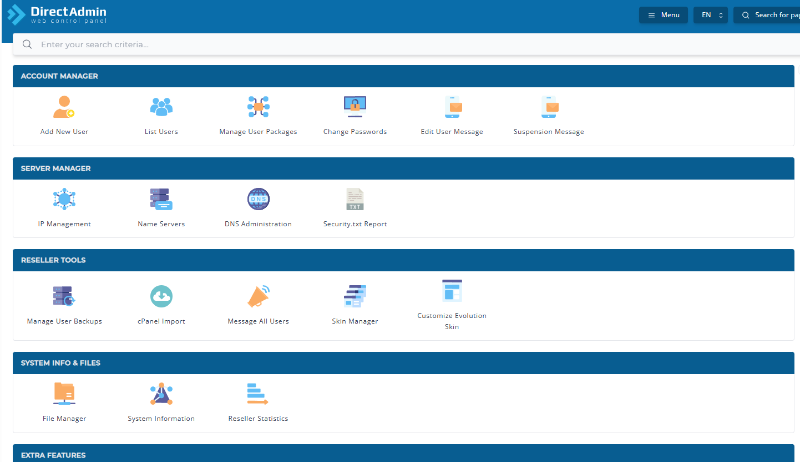Open the Message All Users megaphone icon
This screenshot has width=800, height=462.
(x=258, y=296)
